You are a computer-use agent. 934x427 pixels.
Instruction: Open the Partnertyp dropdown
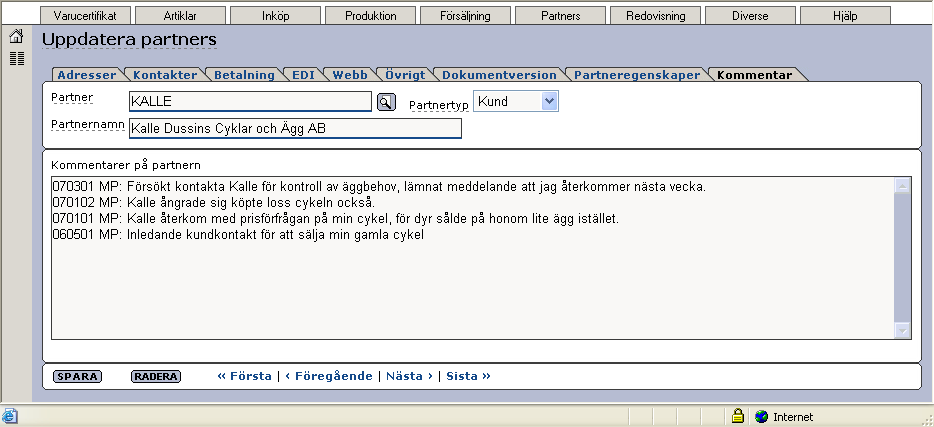tap(516, 101)
